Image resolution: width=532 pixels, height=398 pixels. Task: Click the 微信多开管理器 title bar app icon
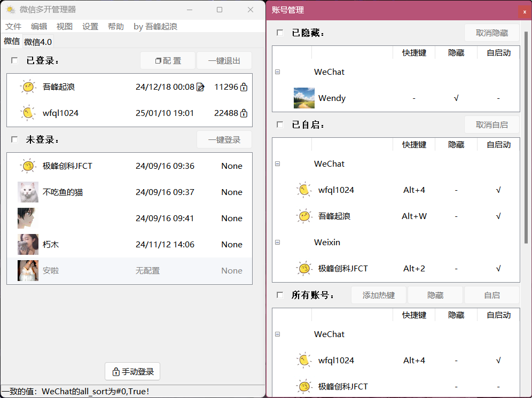11,10
